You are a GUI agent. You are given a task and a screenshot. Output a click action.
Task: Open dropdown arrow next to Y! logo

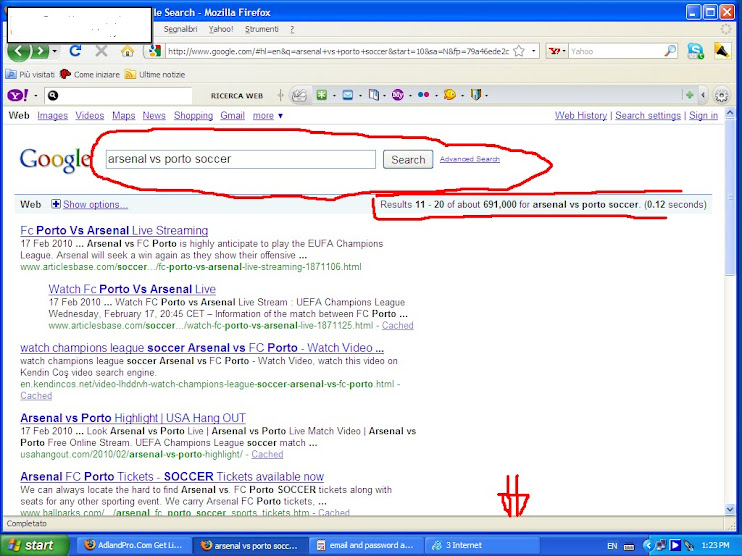click(x=35, y=96)
